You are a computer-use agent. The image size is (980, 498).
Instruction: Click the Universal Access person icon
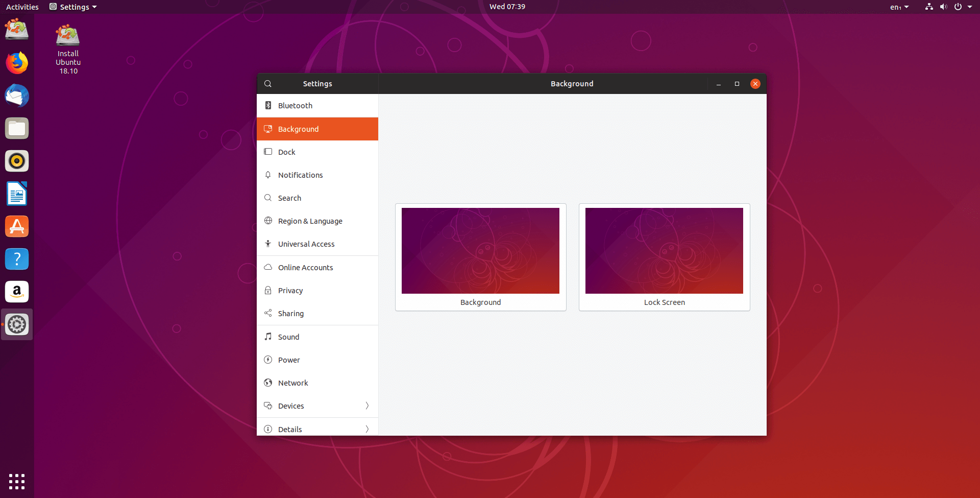[x=268, y=244]
